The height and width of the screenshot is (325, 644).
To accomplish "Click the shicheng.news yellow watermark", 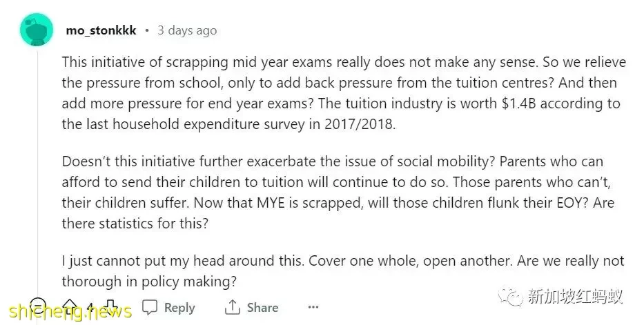I will tap(70, 312).
